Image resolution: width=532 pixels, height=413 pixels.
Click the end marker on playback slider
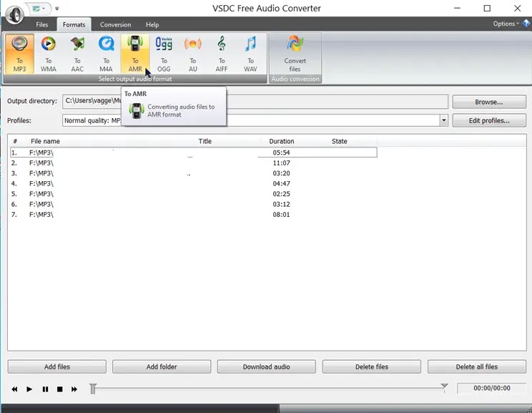[444, 387]
